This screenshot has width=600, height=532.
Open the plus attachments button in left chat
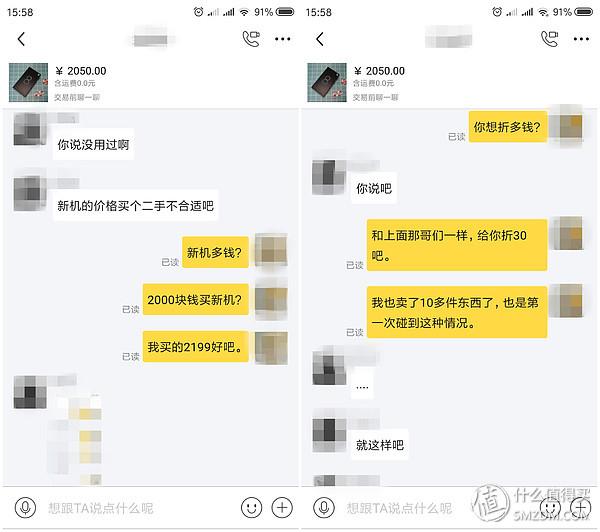(x=282, y=508)
